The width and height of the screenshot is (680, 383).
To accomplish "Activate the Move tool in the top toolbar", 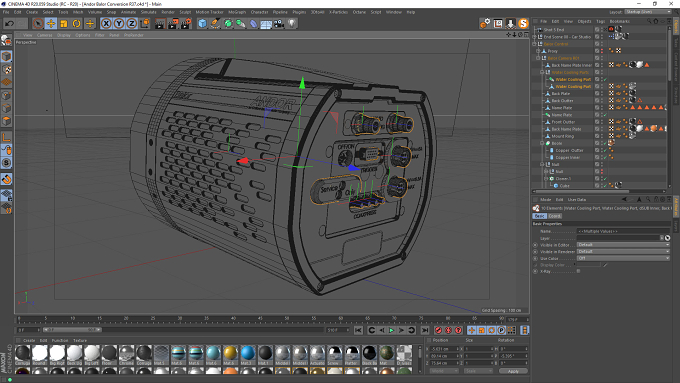I will (x=51, y=23).
